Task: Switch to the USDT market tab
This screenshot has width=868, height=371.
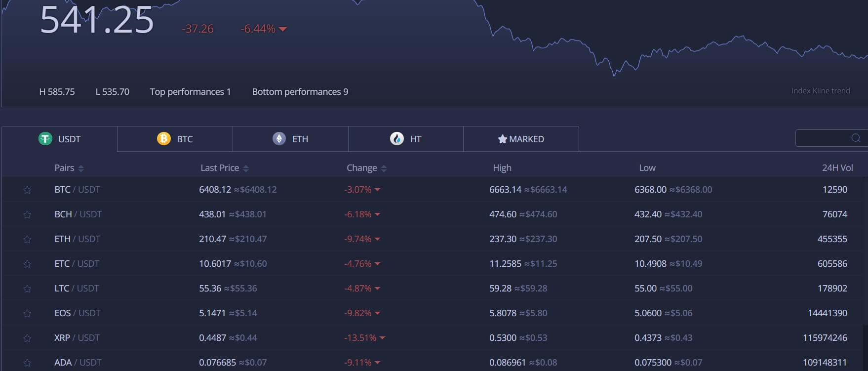Action: 59,139
